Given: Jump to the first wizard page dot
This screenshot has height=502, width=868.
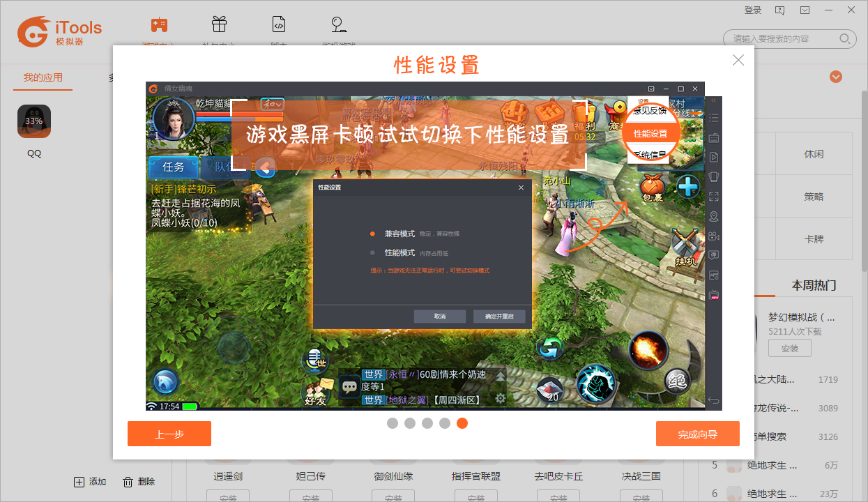Looking at the screenshot, I should pos(393,423).
